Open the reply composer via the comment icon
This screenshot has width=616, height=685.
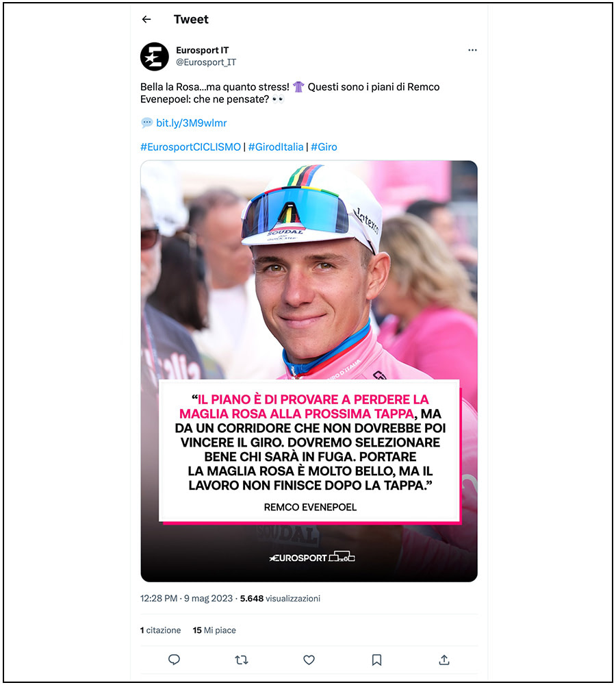tap(174, 660)
